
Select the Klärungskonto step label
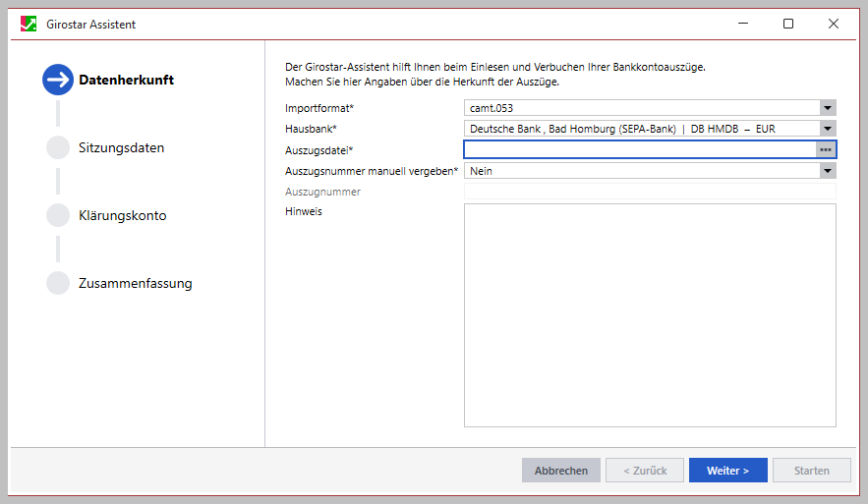click(122, 215)
